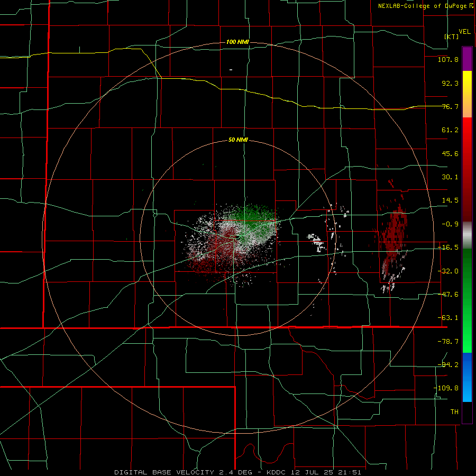Select the -109.8 scale value
Image resolution: width=476 pixels, height=476 pixels.
pos(446,388)
